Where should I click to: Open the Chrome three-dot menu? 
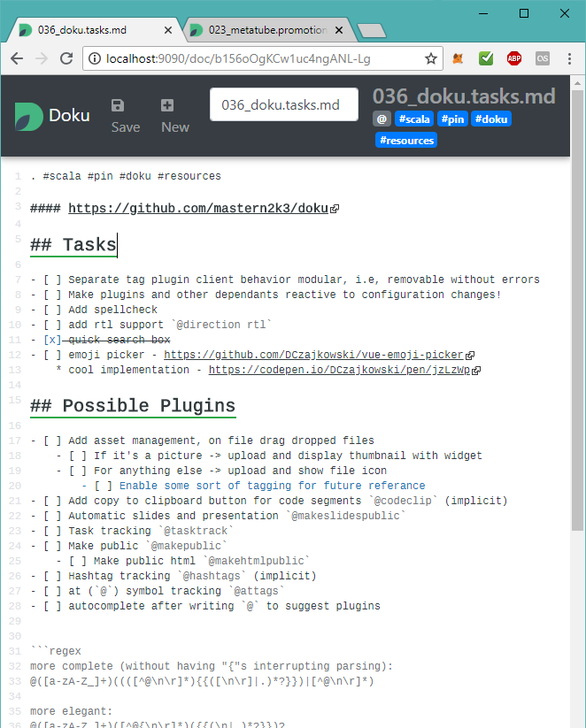[x=569, y=58]
